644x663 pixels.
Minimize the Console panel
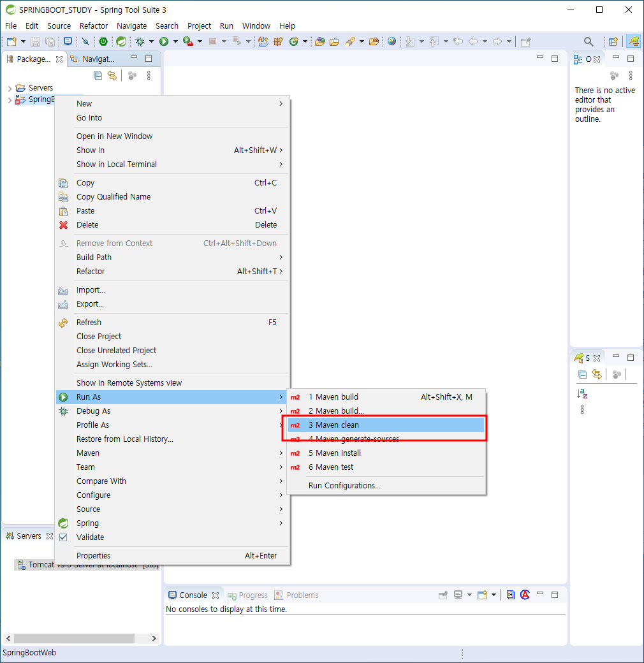pos(540,594)
